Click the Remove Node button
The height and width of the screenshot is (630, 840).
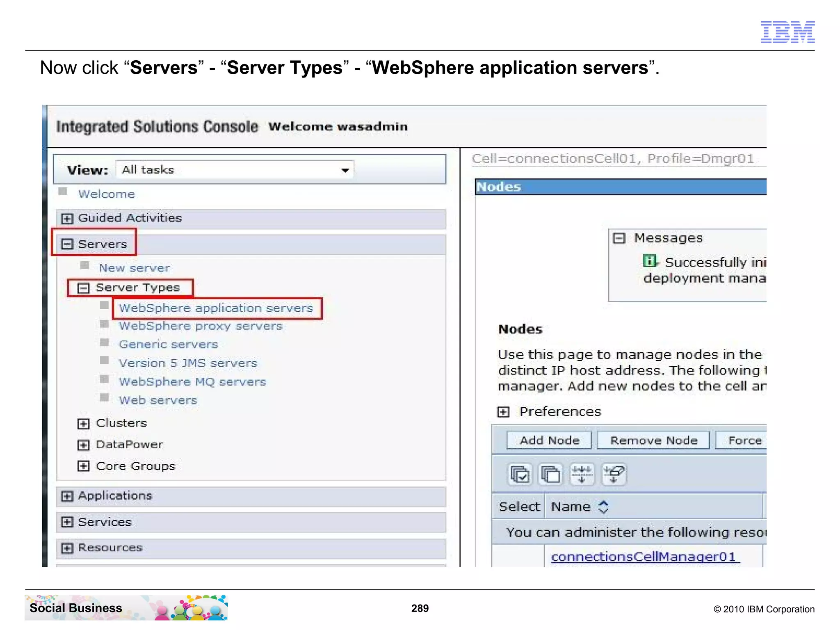653,441
